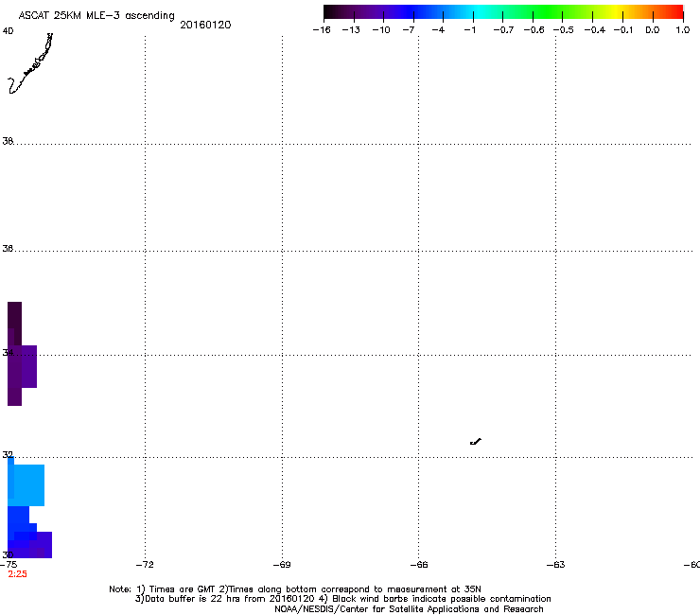Click the cyan section of the color bar
Viewport: 700px width, 615px height.
tap(476, 12)
